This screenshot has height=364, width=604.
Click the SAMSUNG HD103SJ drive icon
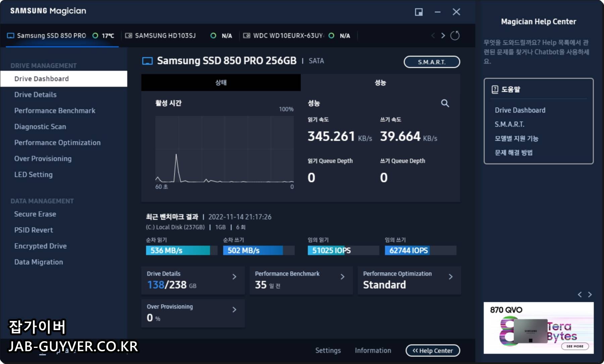point(129,36)
